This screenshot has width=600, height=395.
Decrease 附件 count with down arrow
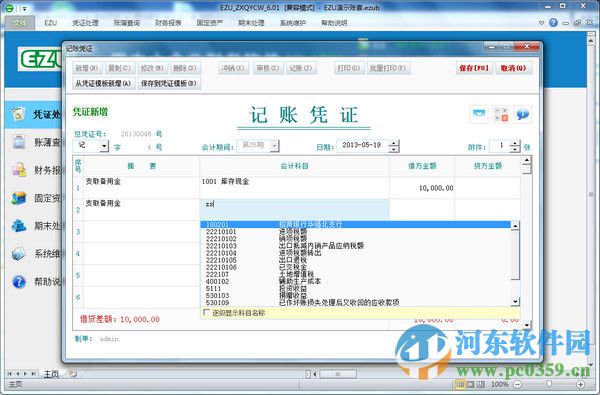(x=515, y=149)
